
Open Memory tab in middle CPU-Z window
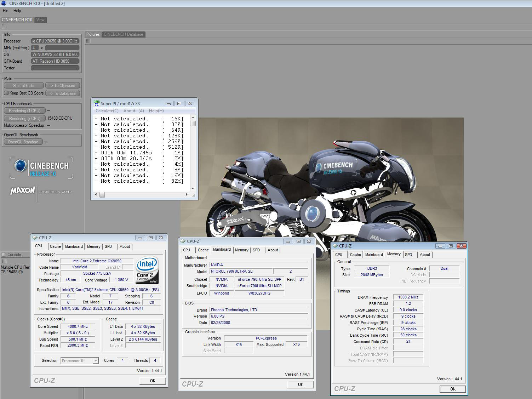(242, 250)
